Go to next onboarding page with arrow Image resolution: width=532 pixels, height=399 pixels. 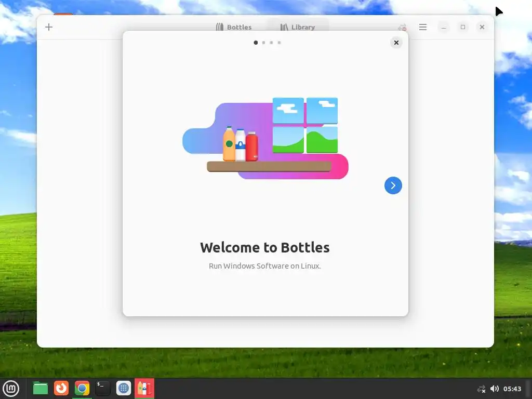(393, 185)
